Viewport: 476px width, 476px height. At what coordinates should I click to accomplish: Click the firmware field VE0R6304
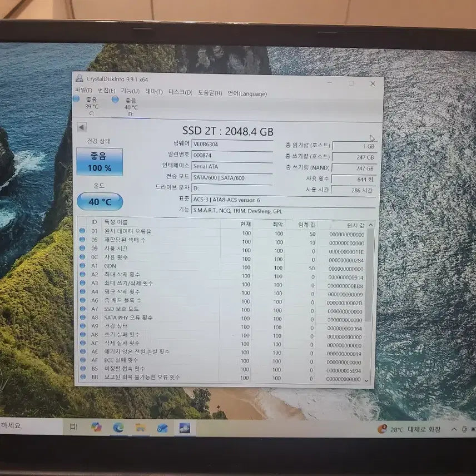tap(232, 145)
